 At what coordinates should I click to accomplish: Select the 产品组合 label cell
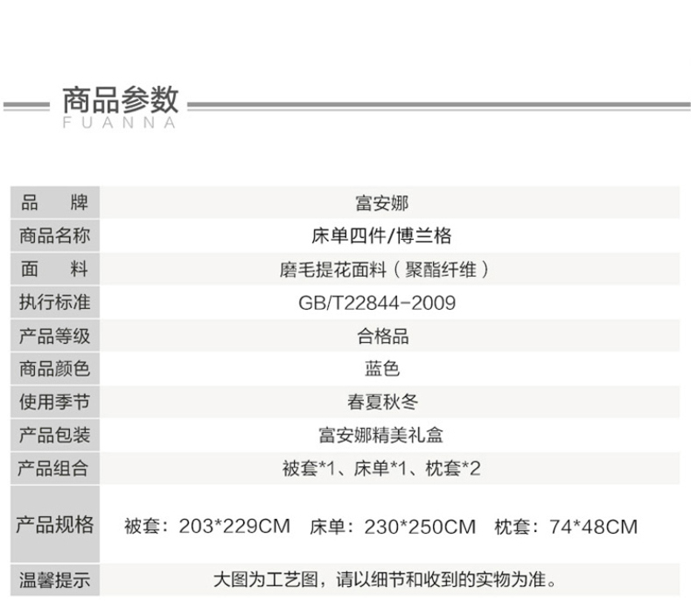[x=55, y=468]
